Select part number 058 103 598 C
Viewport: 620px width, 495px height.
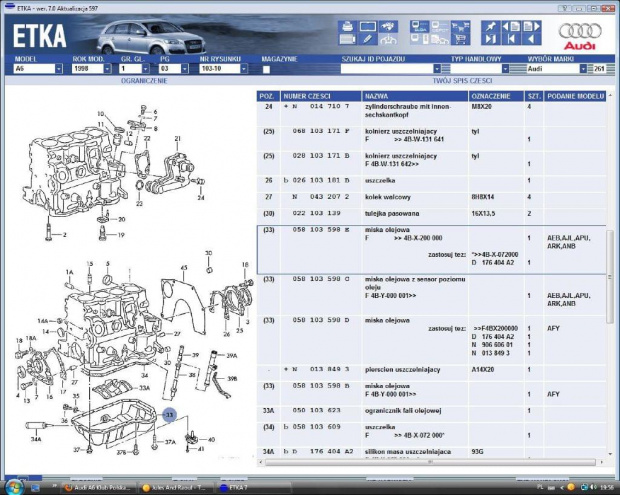pos(321,279)
